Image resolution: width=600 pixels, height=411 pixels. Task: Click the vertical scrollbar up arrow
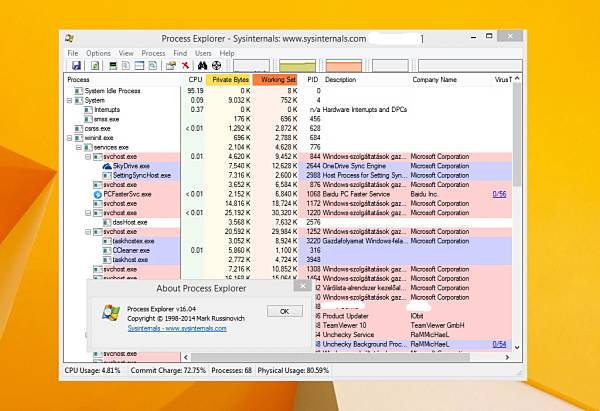coord(517,78)
